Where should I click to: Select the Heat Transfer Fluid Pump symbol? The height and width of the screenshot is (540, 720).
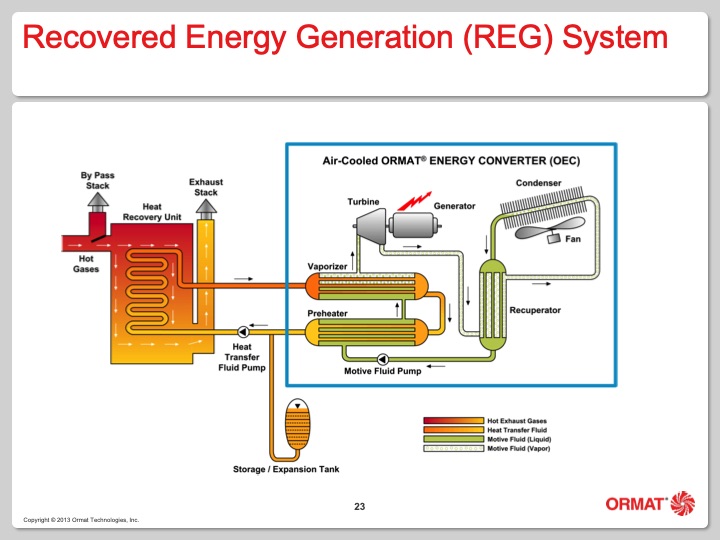(x=242, y=331)
